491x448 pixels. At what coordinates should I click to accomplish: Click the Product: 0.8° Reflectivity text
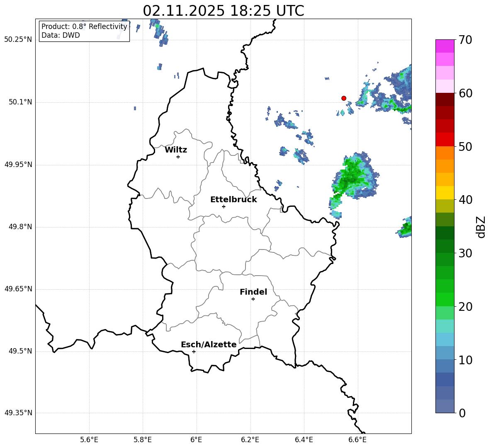84,27
